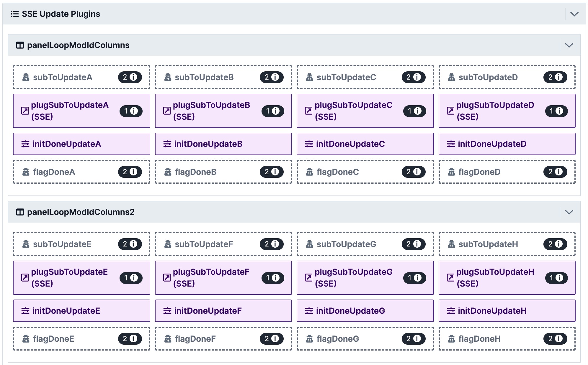Collapse the SSE Update Plugins section
The height and width of the screenshot is (365, 588).
(x=574, y=14)
